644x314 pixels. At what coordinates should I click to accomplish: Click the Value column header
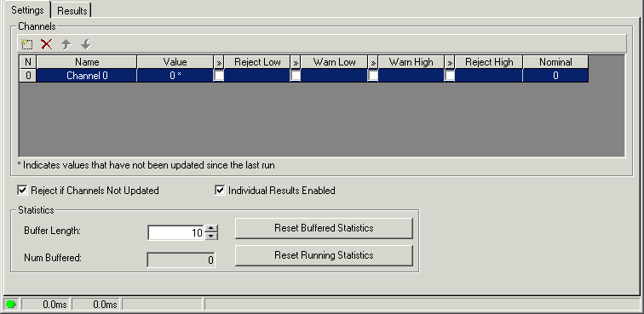coord(175,62)
